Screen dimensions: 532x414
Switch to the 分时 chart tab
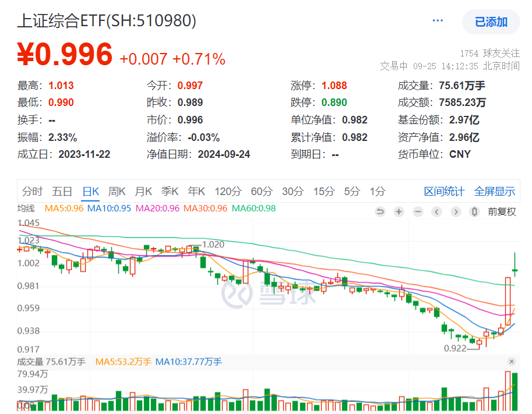[32, 191]
